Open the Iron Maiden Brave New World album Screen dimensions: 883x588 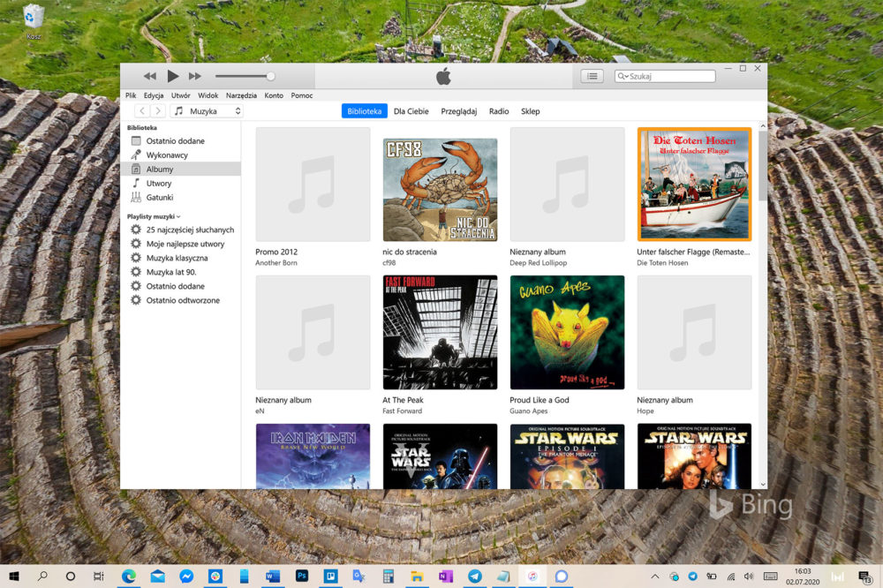click(313, 456)
